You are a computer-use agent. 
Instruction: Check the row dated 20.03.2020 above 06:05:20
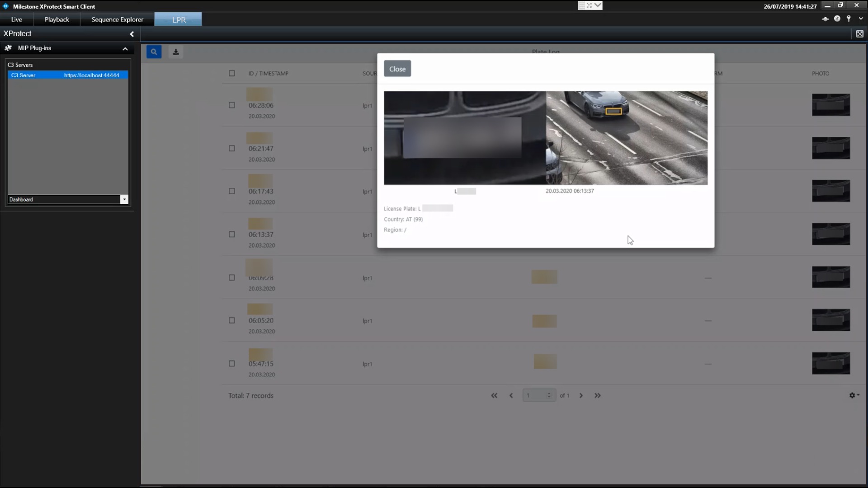pyautogui.click(x=232, y=277)
